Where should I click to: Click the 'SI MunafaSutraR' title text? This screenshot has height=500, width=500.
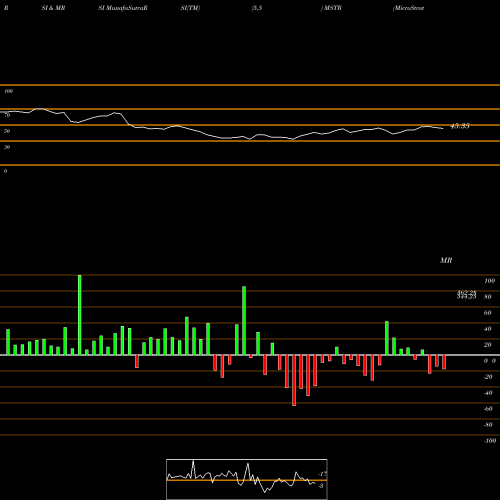[123, 8]
